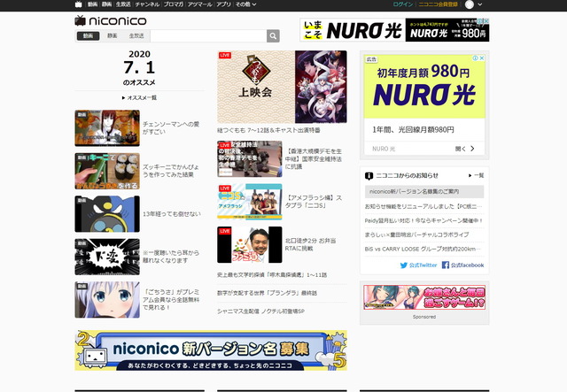The height and width of the screenshot is (392, 567).
Task: Open アツマール in top menu
Action: pyautogui.click(x=199, y=4)
